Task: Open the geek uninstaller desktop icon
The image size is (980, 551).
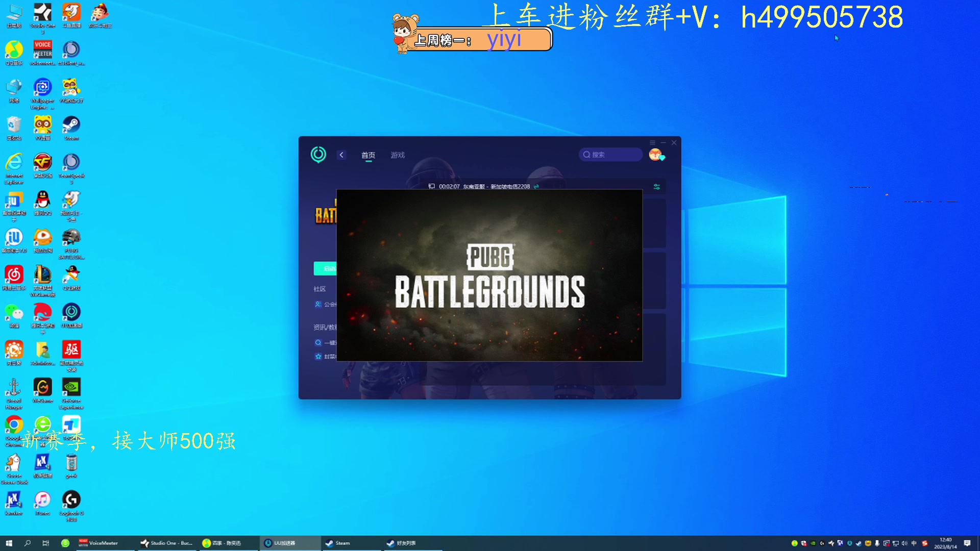Action: pyautogui.click(x=71, y=466)
